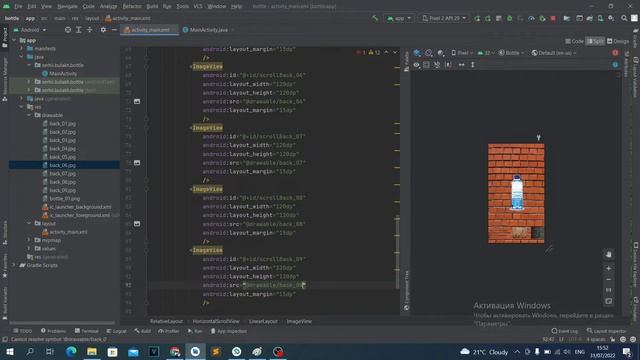Image resolution: width=640 pixels, height=360 pixels.
Task: Expand the manifests folder in tree
Action: (22, 49)
